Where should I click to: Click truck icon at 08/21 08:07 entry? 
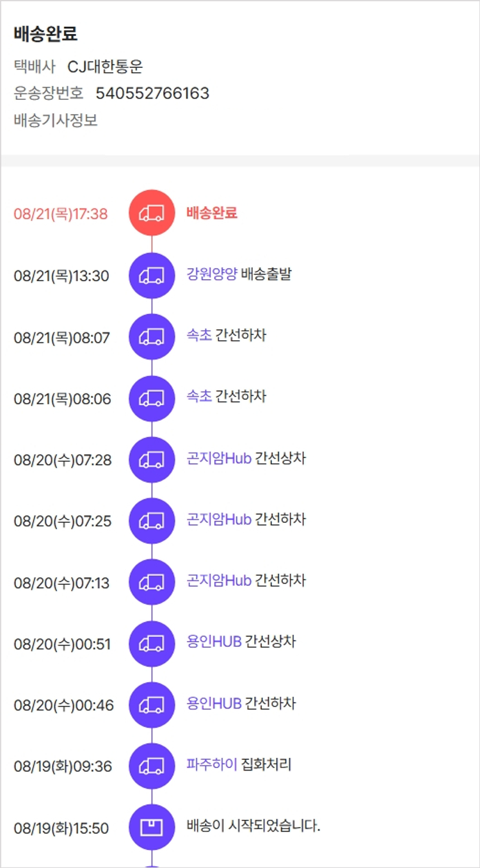coord(152,337)
